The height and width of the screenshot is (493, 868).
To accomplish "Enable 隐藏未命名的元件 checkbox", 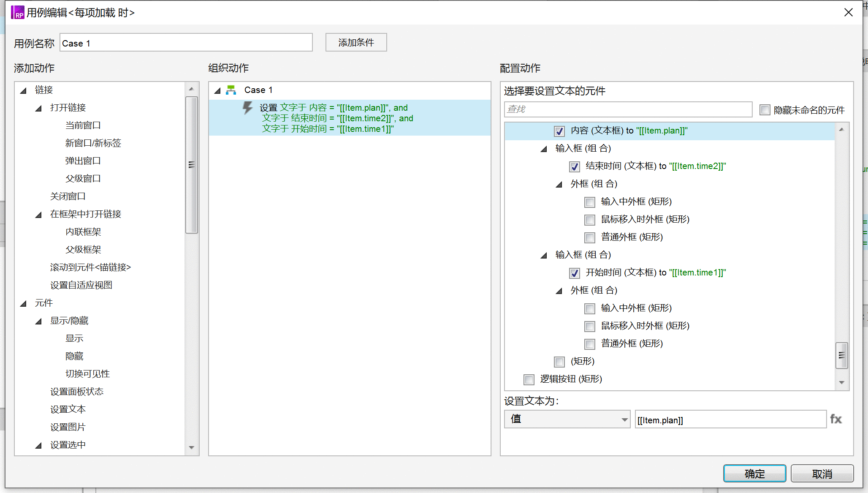I will tap(765, 110).
